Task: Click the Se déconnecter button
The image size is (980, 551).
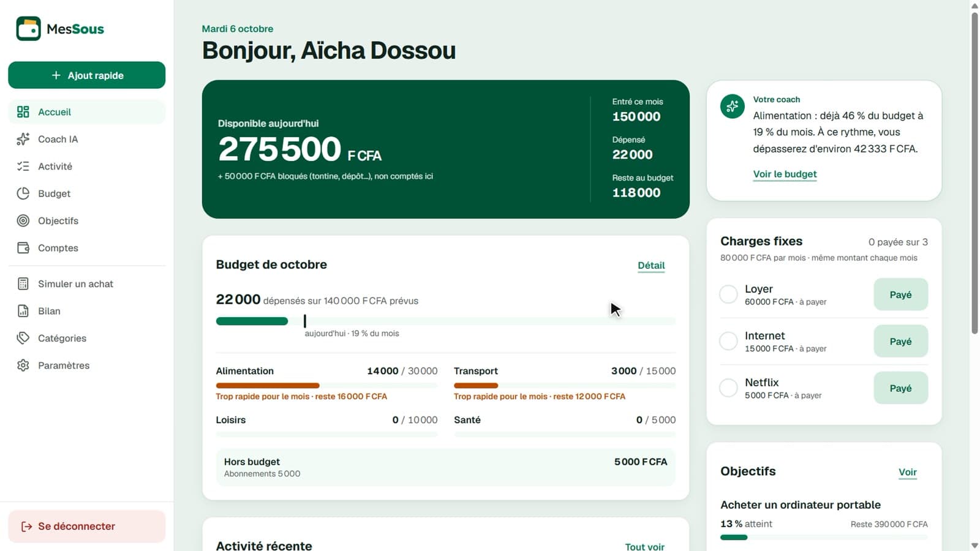Action: (87, 527)
